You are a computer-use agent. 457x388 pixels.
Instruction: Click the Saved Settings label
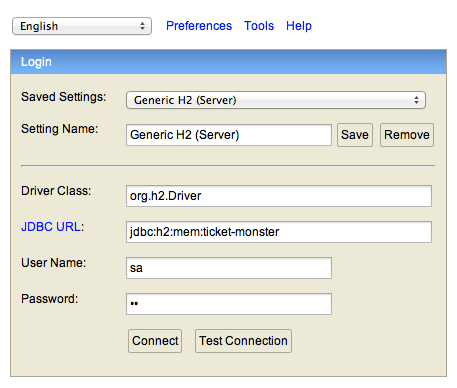point(64,97)
